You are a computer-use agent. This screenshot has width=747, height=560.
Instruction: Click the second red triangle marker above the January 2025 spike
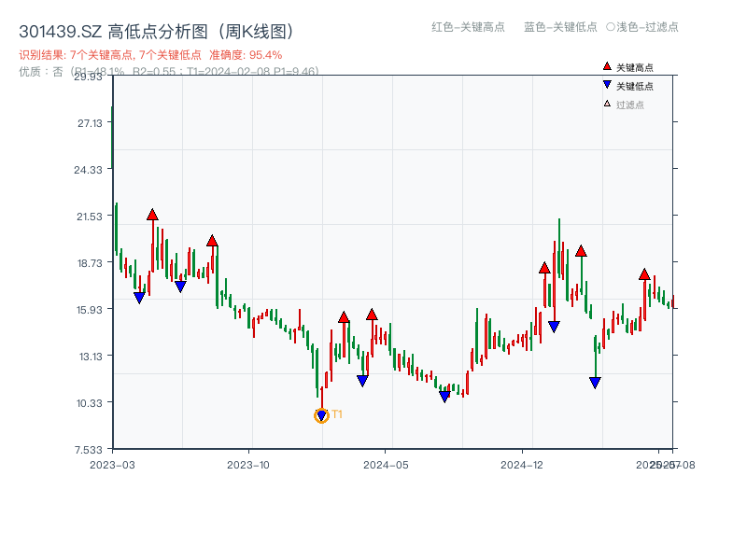583,251
